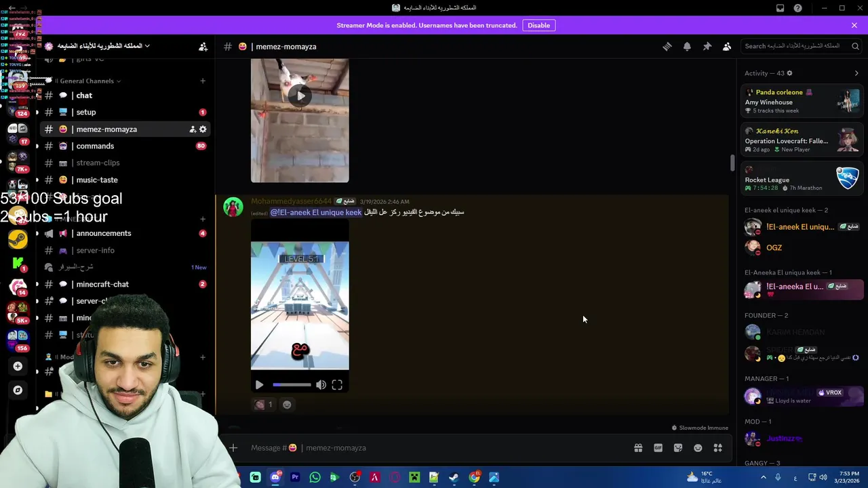The height and width of the screenshot is (488, 868).
Task: Open Steam from the taskbar
Action: [454, 477]
